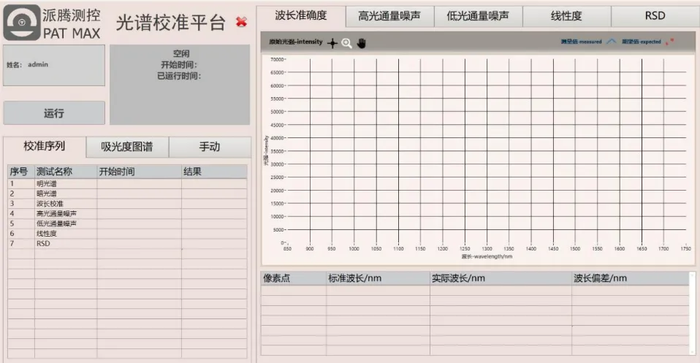700x363 pixels.
Task: Select the pan hand tool
Action: (x=361, y=43)
